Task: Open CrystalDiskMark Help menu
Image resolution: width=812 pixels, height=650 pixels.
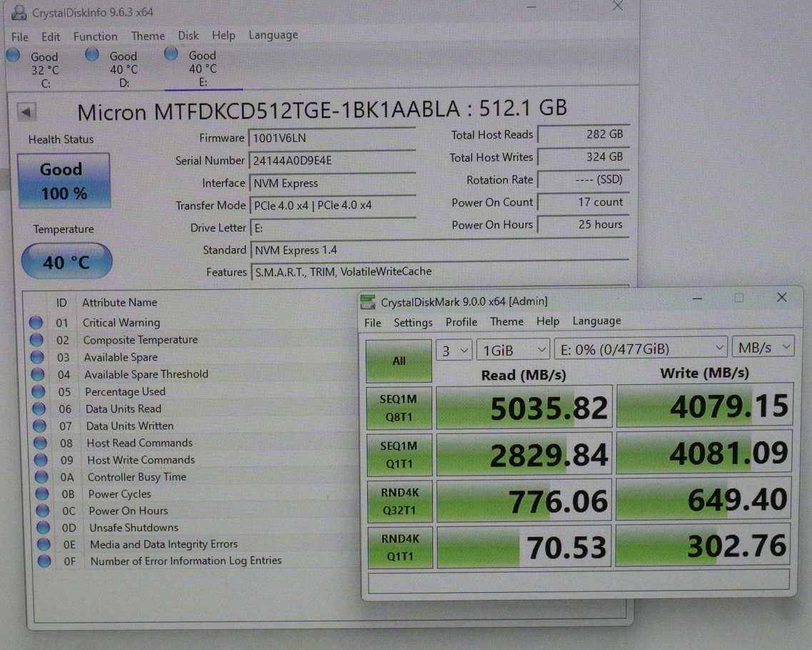Action: 547,321
